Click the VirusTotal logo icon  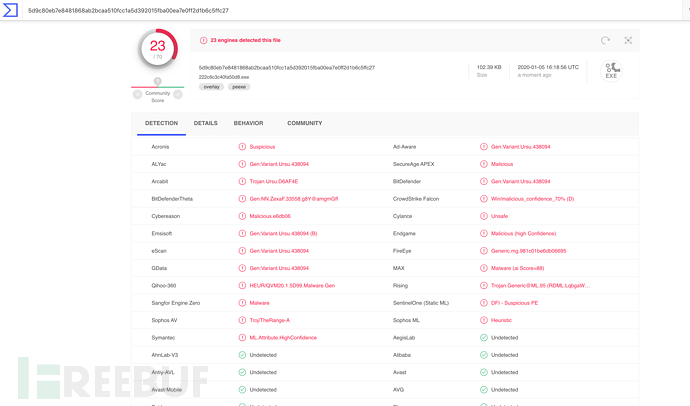[x=10, y=10]
